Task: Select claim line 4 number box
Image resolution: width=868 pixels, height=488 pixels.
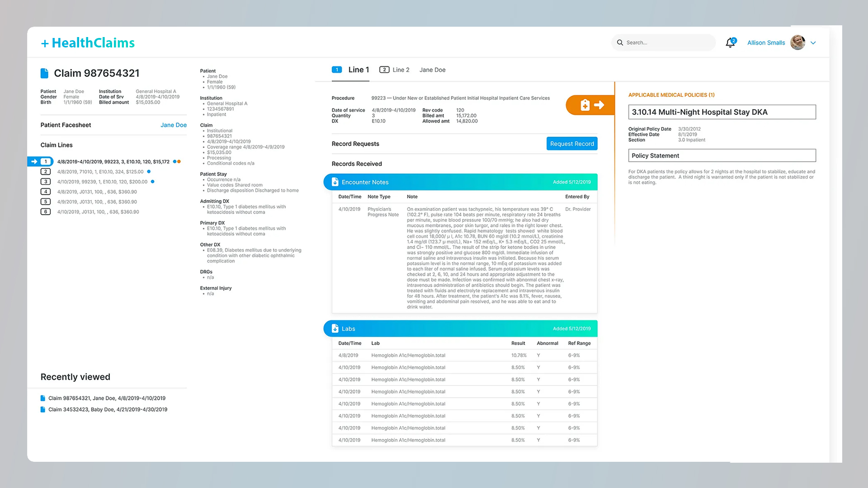Action: coord(45,192)
